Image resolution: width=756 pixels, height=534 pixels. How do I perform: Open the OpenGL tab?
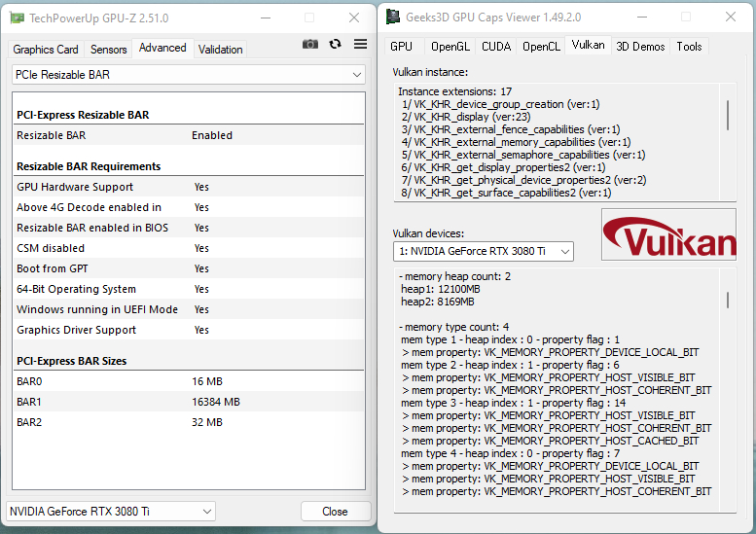[450, 47]
